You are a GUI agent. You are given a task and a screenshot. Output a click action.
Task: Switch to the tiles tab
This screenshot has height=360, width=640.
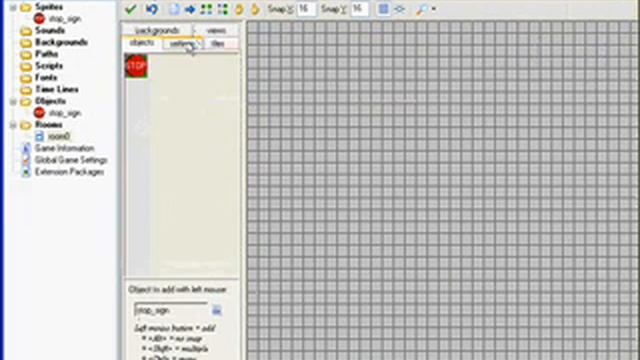(x=218, y=43)
